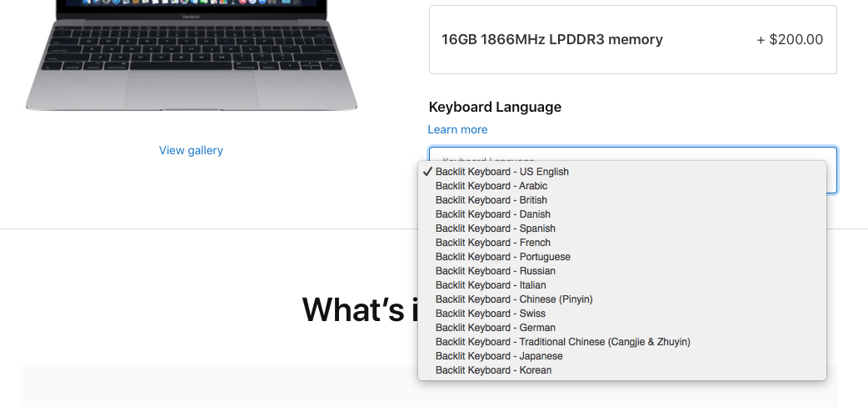Pick Backlit Keyboard - Portuguese
The image size is (868, 407).
point(622,257)
